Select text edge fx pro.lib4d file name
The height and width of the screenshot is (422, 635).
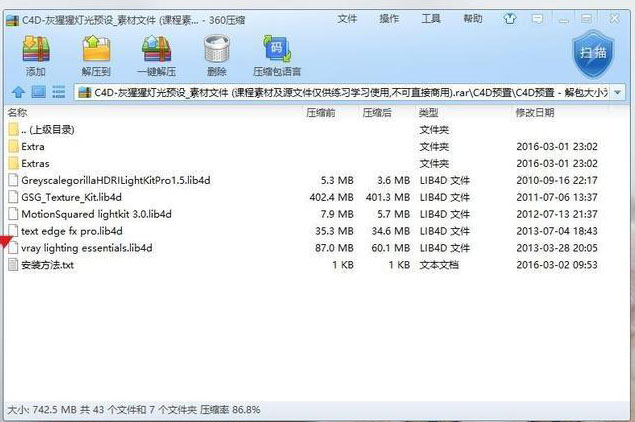tap(72, 231)
